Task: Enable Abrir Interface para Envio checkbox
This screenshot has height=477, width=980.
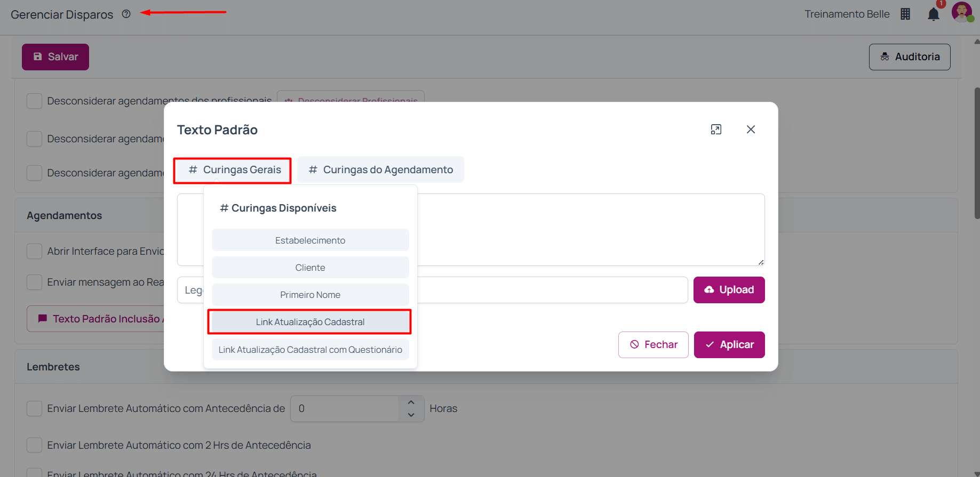Action: (x=35, y=251)
